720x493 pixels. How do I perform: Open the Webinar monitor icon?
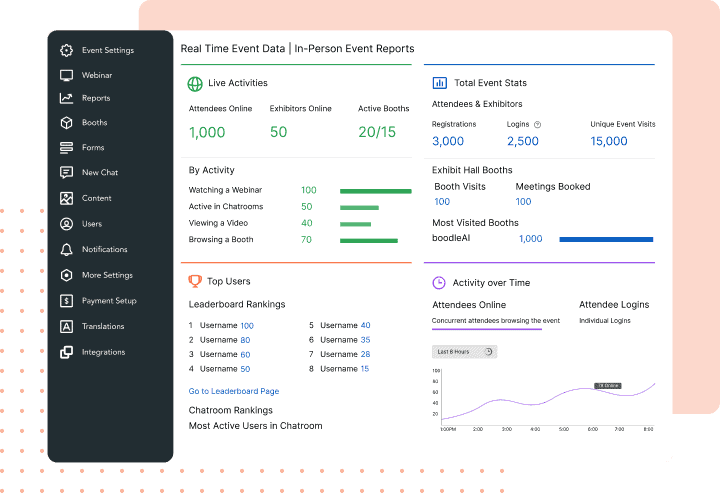66,75
